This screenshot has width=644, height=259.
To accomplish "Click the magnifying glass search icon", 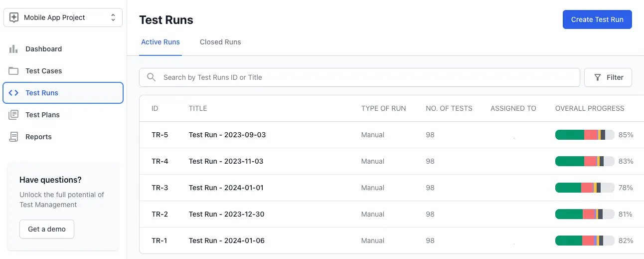I will [151, 77].
